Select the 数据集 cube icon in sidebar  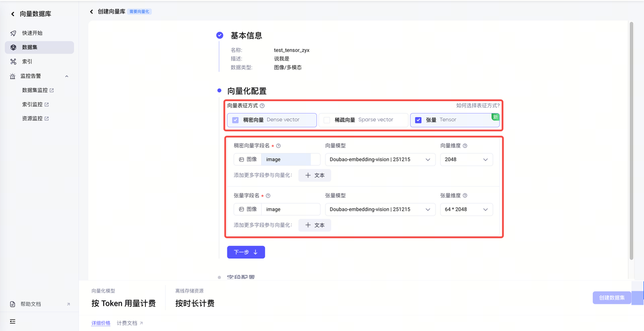point(13,47)
